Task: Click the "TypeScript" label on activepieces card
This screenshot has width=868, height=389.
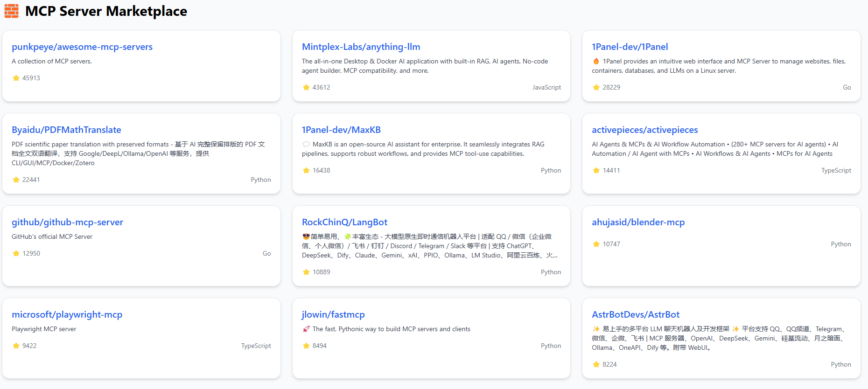Action: (x=836, y=170)
